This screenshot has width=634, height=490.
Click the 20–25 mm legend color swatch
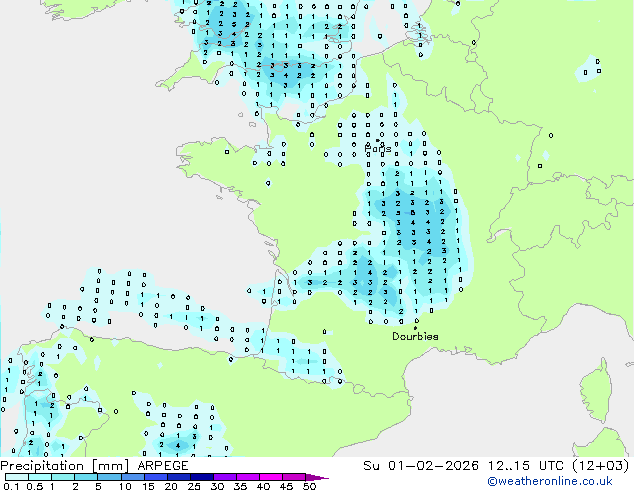coord(178,477)
